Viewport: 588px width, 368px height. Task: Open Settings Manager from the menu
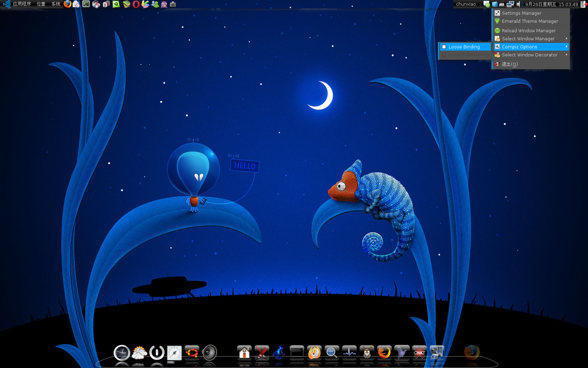(531, 13)
